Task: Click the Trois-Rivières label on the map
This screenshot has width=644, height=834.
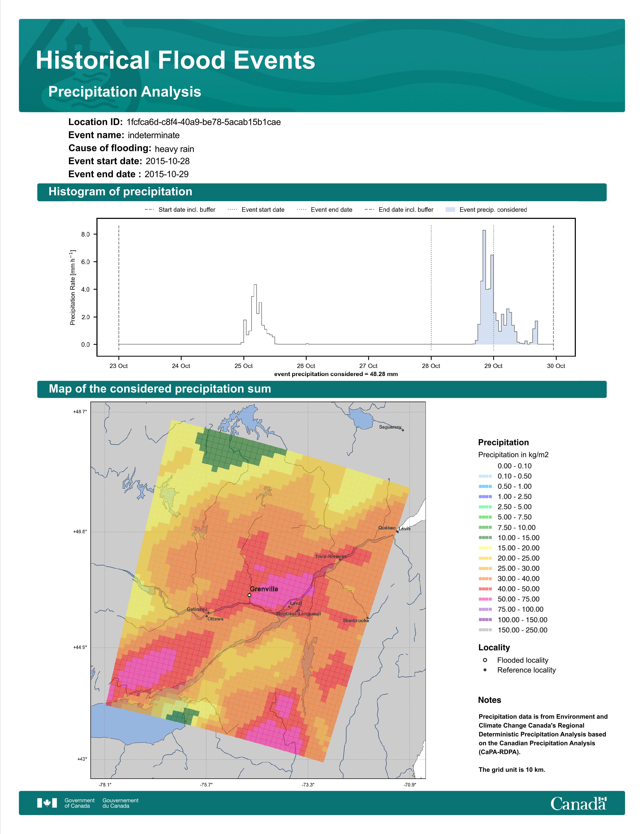Action: [331, 557]
